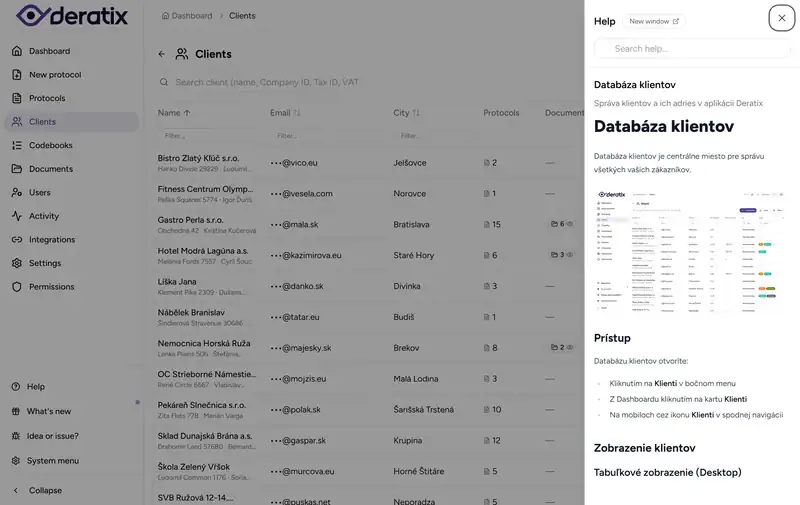The image size is (800, 505).
Task: Go back with the arrow beside Clients
Action: pos(162,54)
